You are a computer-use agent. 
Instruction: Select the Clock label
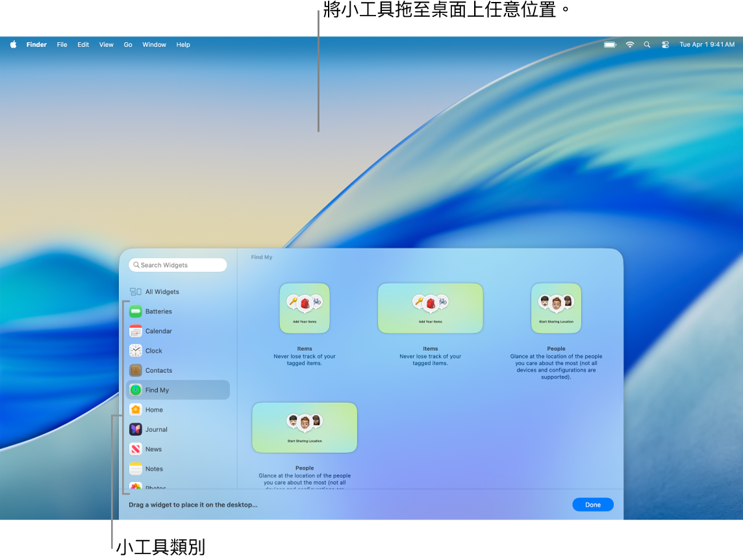coord(153,351)
